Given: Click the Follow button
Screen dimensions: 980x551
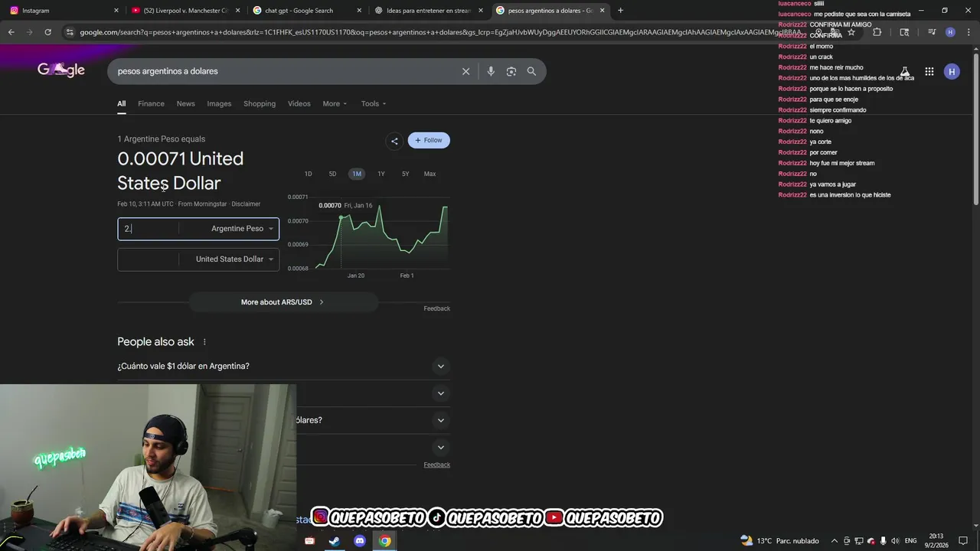Looking at the screenshot, I should tap(429, 140).
